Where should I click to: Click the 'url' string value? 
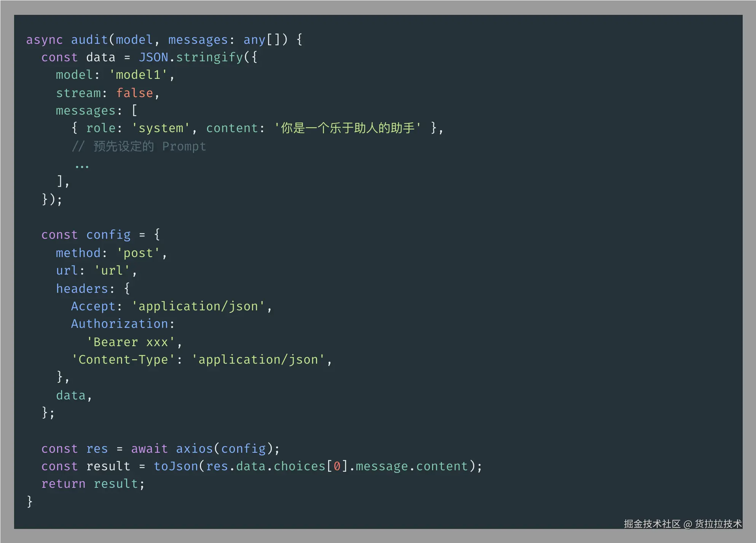tap(112, 271)
